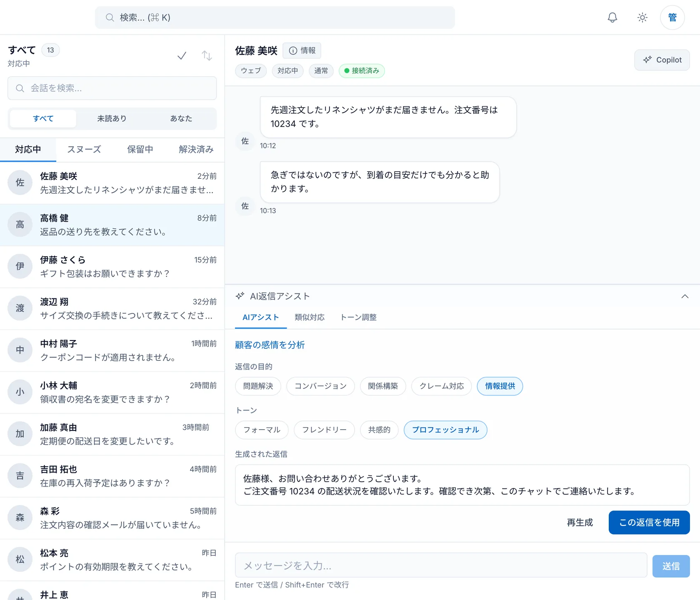Set tone to 共感的

point(379,430)
